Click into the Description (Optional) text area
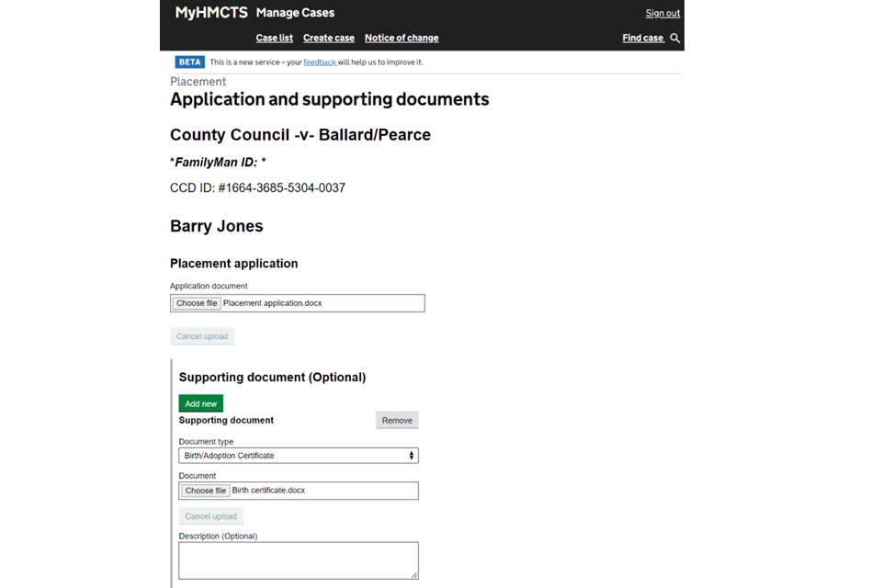 [298, 560]
